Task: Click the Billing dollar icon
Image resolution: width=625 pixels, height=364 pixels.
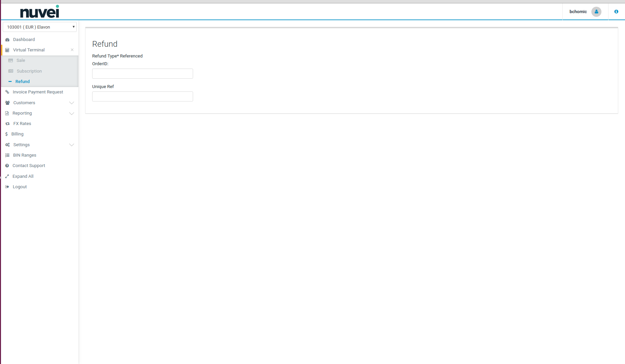Action: point(6,134)
